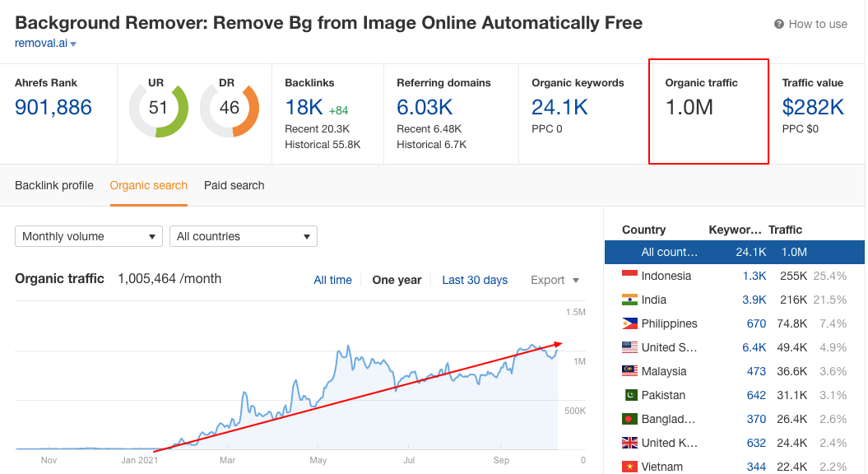Open the Monthly volume dropdown

pos(89,236)
